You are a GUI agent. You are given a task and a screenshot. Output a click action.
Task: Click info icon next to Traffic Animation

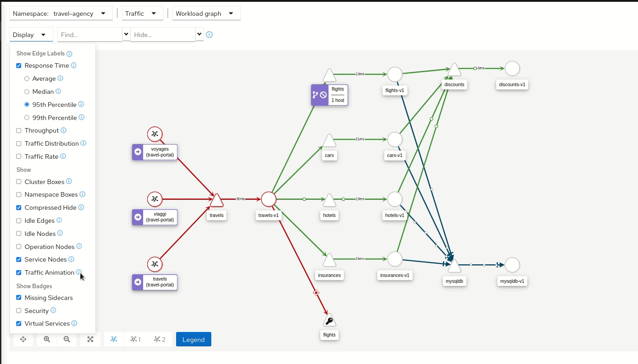click(79, 272)
